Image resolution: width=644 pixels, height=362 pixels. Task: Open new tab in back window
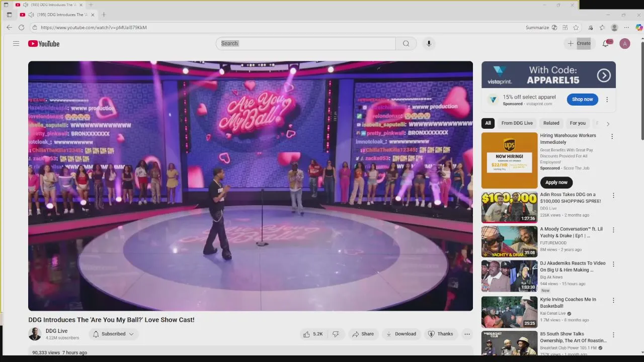tap(91, 5)
